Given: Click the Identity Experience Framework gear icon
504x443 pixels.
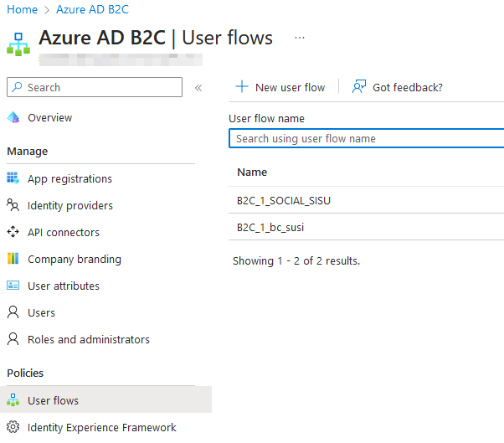Looking at the screenshot, I should (x=13, y=427).
